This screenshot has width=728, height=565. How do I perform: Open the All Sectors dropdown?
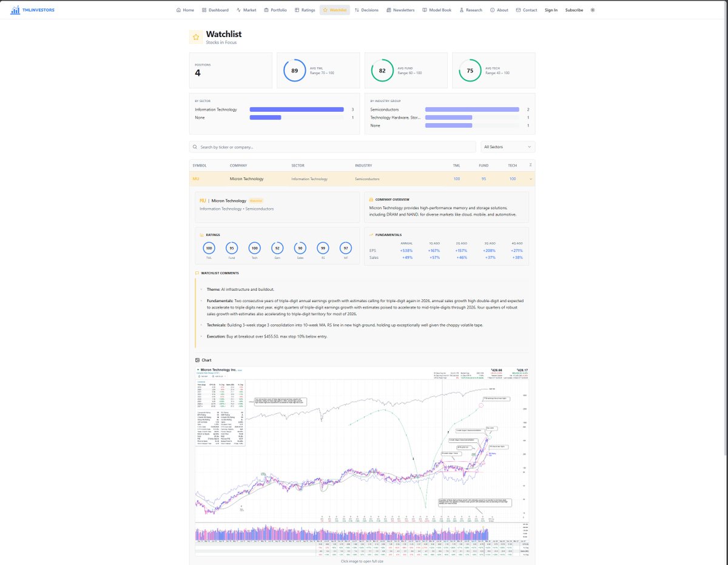tap(508, 147)
